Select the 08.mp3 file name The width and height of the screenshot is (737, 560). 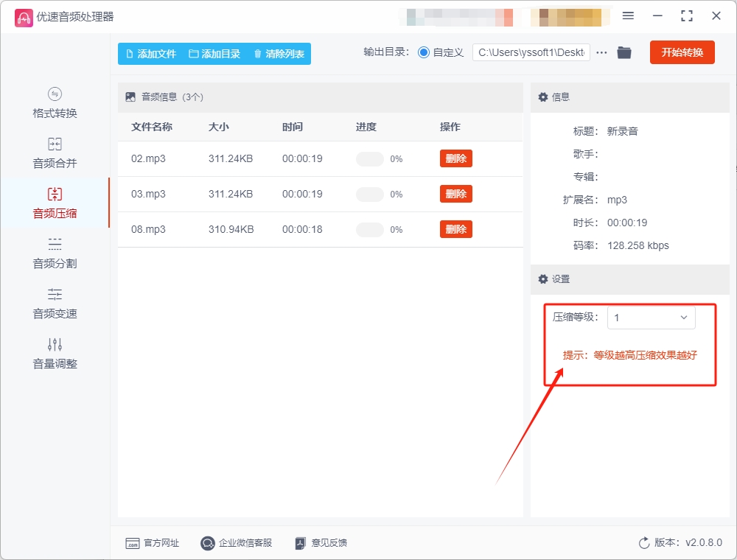pyautogui.click(x=148, y=229)
